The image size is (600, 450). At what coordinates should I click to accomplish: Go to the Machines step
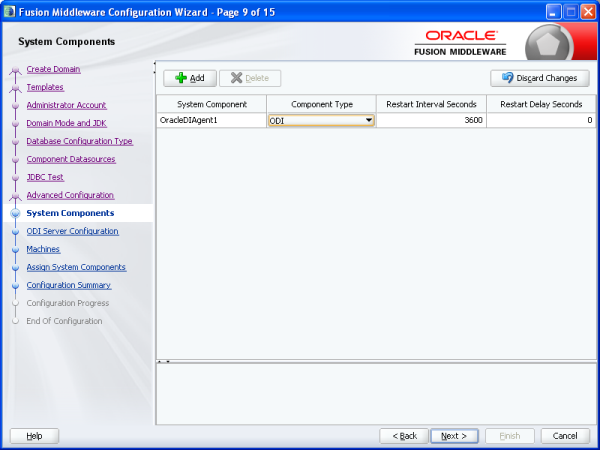(43, 249)
